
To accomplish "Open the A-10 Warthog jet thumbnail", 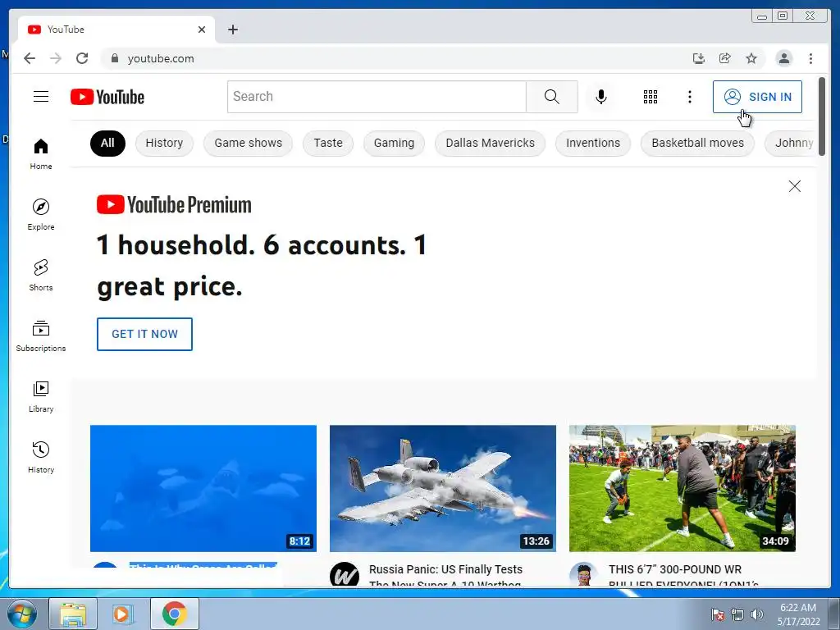I will [x=442, y=488].
